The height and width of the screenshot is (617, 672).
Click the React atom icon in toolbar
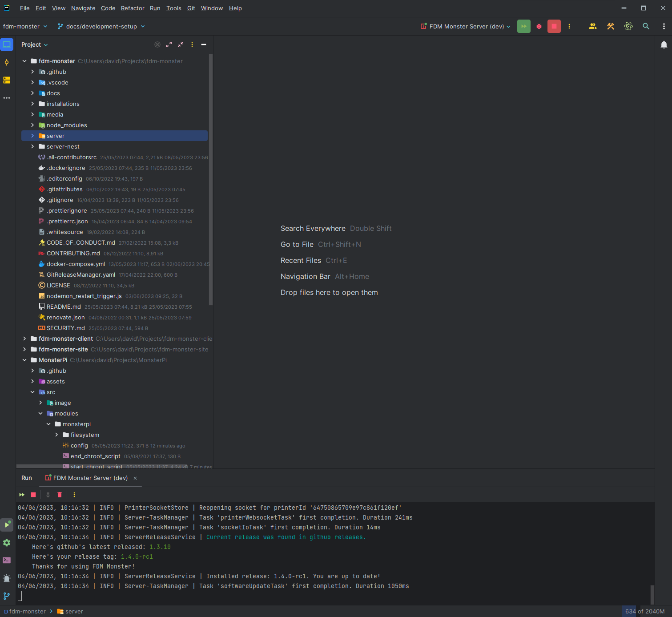(628, 26)
